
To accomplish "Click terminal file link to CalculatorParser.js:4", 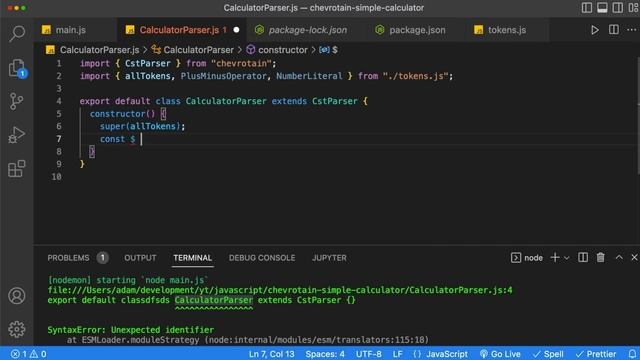I will click(280, 290).
